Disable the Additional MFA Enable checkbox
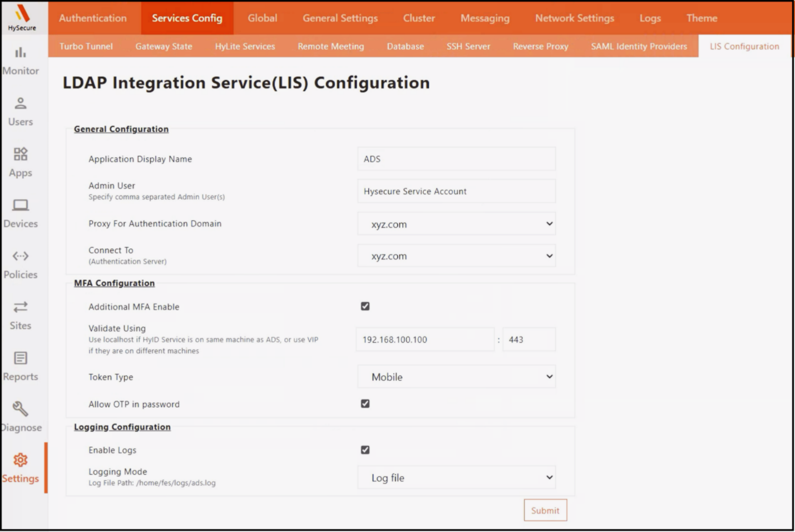795x532 pixels. tap(365, 306)
